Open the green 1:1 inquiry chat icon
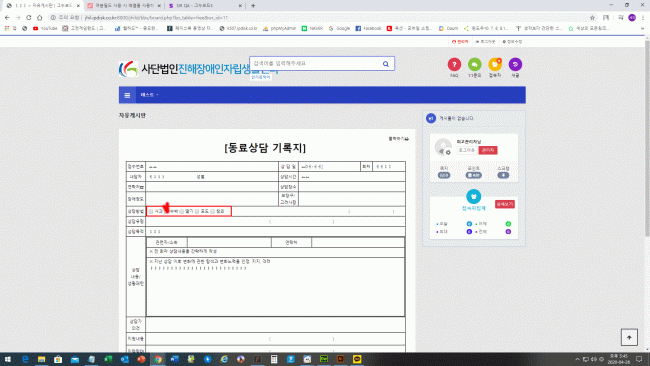 pyautogui.click(x=474, y=65)
